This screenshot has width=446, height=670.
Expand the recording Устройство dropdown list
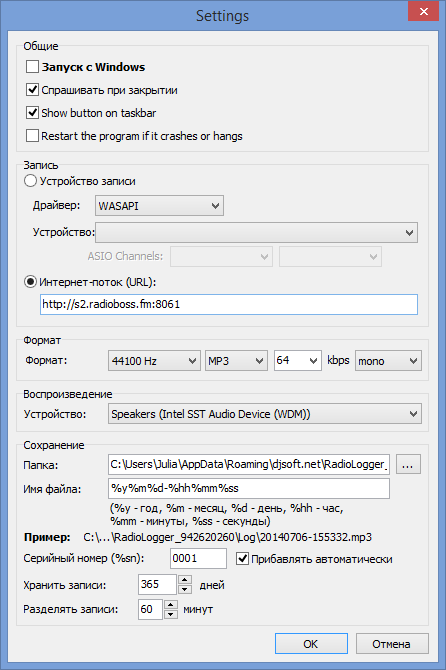pyautogui.click(x=256, y=232)
